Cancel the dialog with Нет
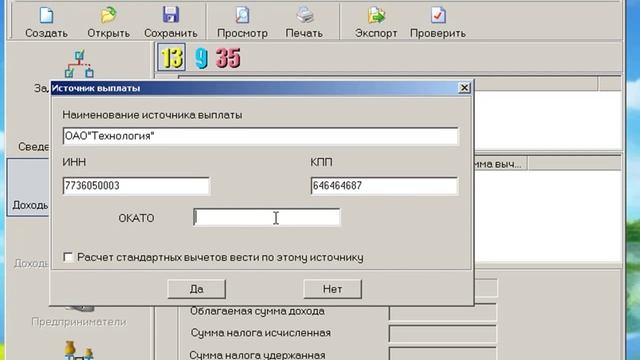The width and height of the screenshot is (640, 360). point(332,289)
